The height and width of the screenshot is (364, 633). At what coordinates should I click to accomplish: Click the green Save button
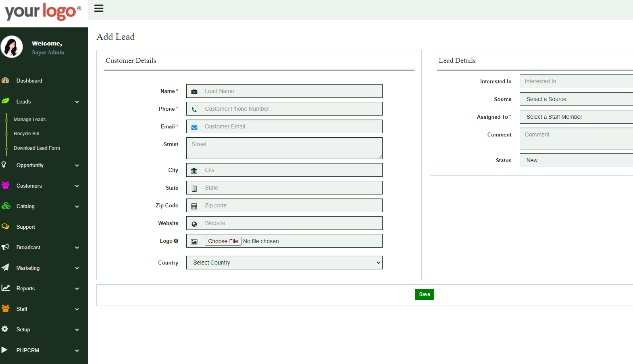click(425, 294)
